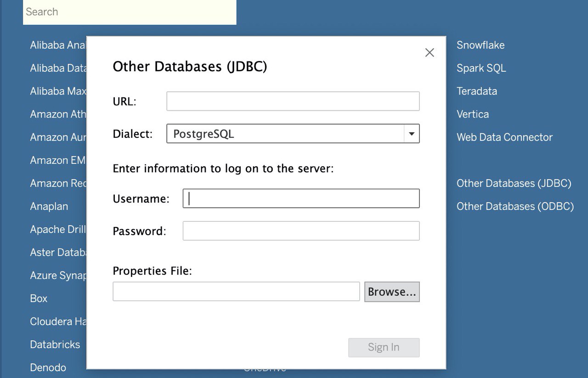Image resolution: width=588 pixels, height=378 pixels.
Task: Select the Anaplan connector
Action: (x=49, y=206)
